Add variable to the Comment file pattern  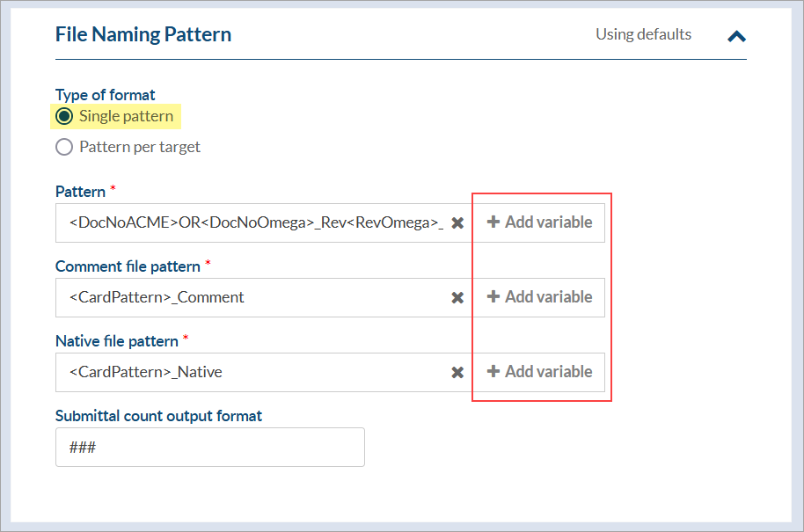(539, 297)
